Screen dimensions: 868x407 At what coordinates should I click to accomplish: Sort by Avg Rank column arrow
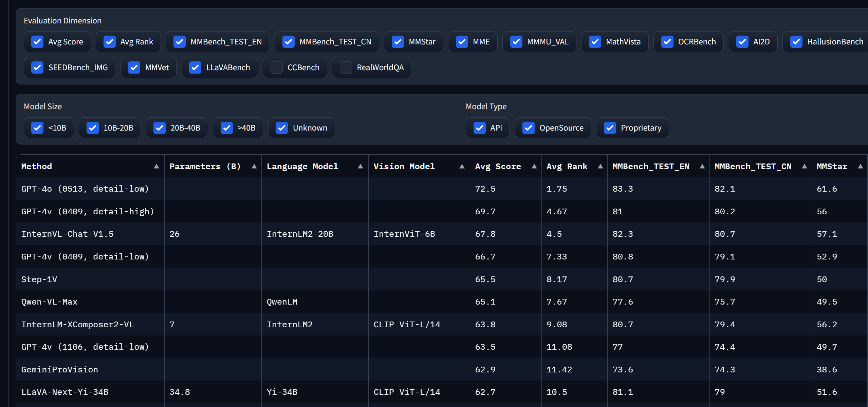click(601, 166)
